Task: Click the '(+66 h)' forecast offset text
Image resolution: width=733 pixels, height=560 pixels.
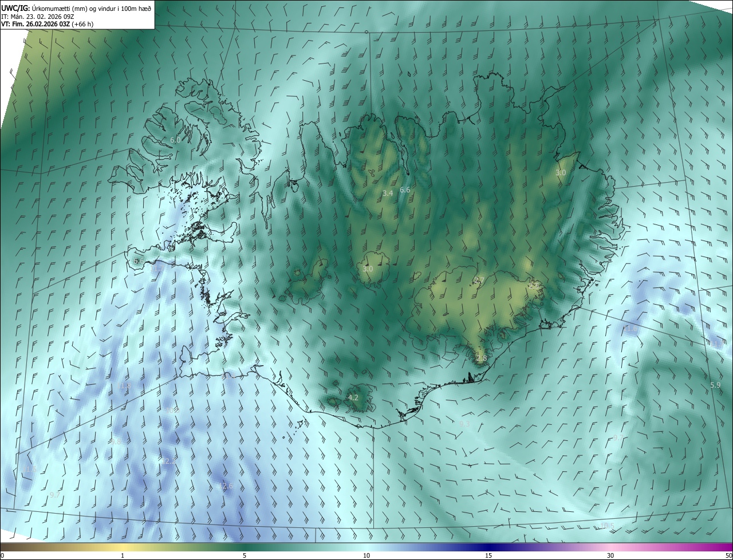Action: pos(83,24)
